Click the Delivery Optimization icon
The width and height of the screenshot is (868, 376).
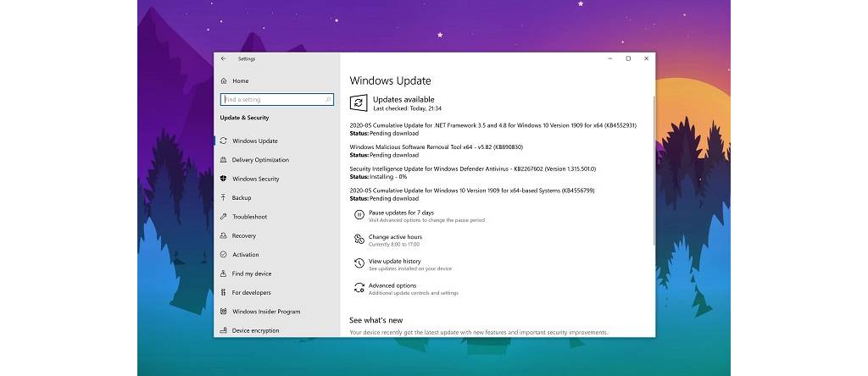[x=223, y=160]
